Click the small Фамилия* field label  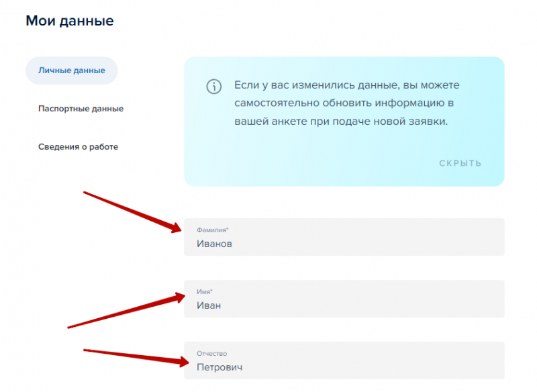click(212, 230)
